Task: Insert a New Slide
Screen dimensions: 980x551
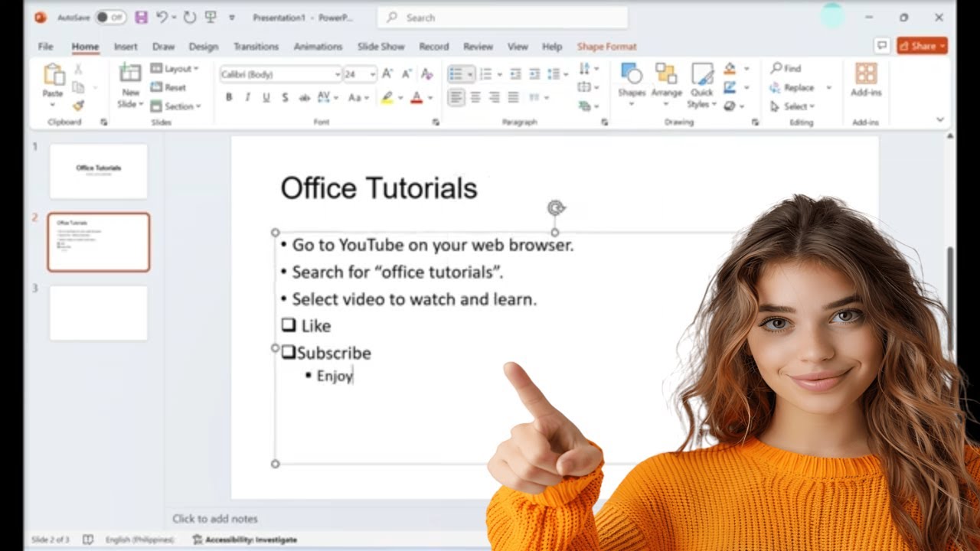Action: tap(130, 86)
